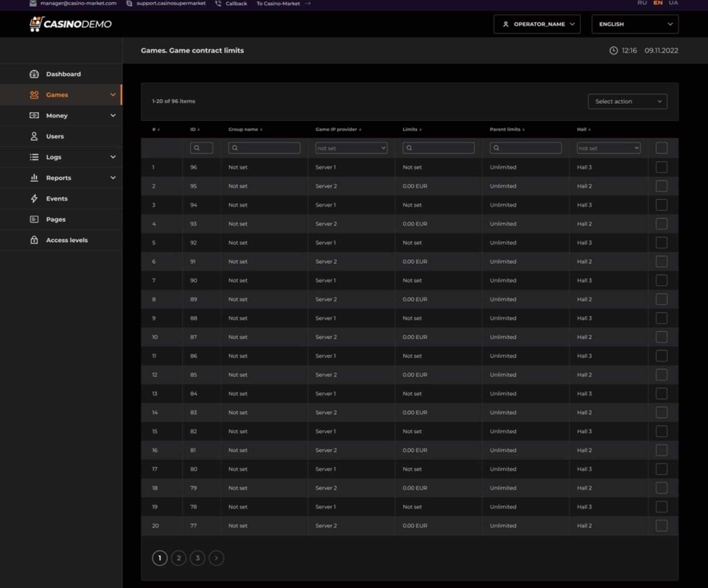Viewport: 708px width, 588px height.
Task: Click the Casino Demo cart logo
Action: click(x=70, y=24)
